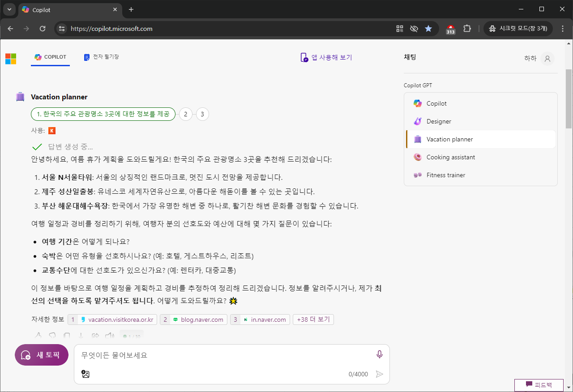Close the Copilot browser tab
573x392 pixels.
click(x=114, y=9)
